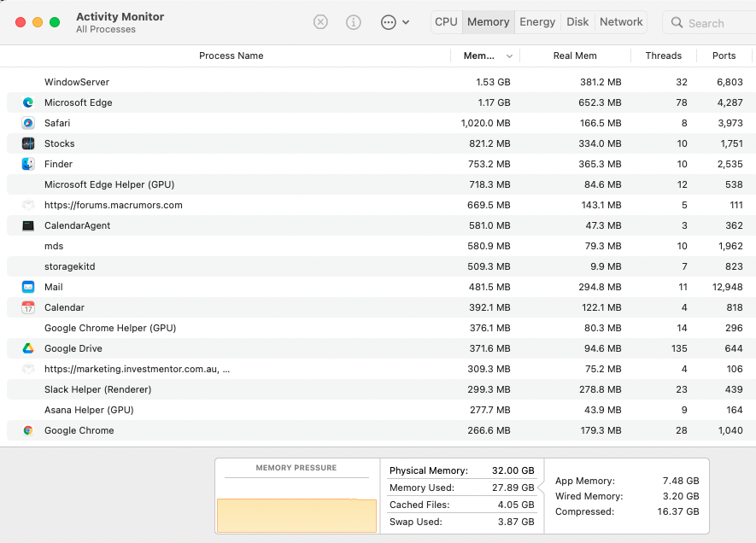This screenshot has height=543, width=756.
Task: Click the Mail 12,948 ports value
Action: (727, 287)
